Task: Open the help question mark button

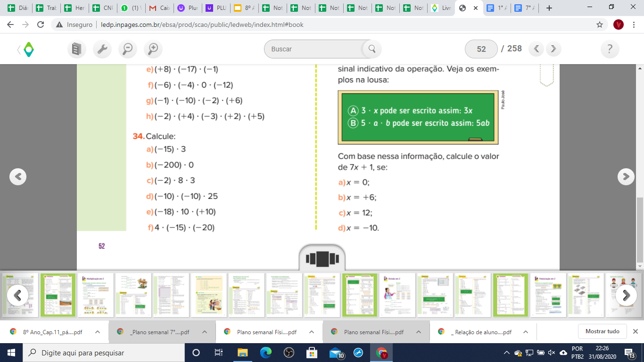Action: [610, 49]
